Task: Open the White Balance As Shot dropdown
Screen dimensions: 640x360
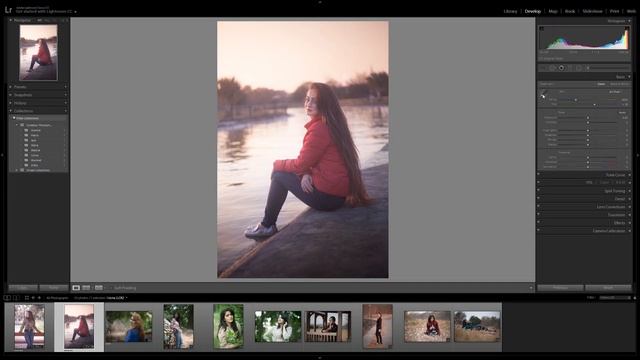Action: click(616, 92)
